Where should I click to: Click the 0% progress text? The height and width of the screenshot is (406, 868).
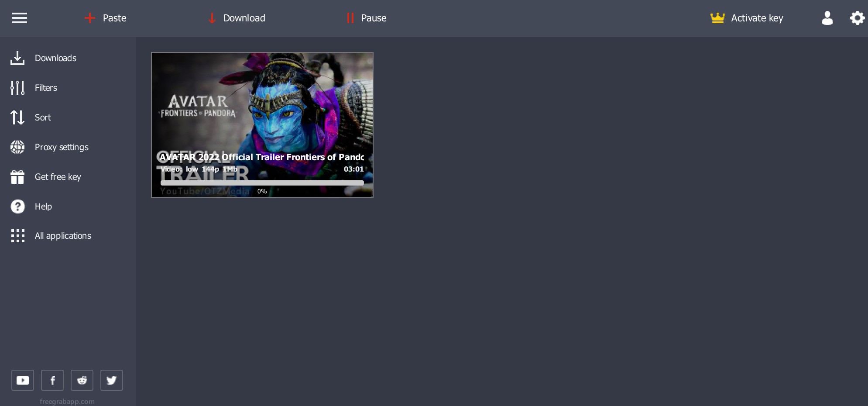click(262, 191)
